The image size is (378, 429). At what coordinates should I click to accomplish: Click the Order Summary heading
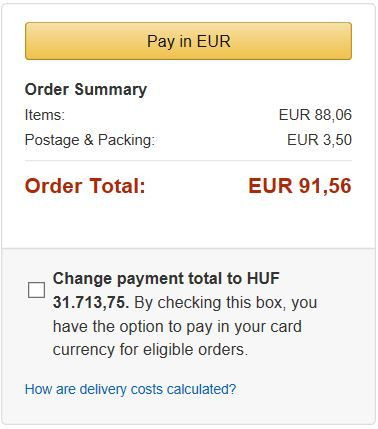tap(86, 90)
